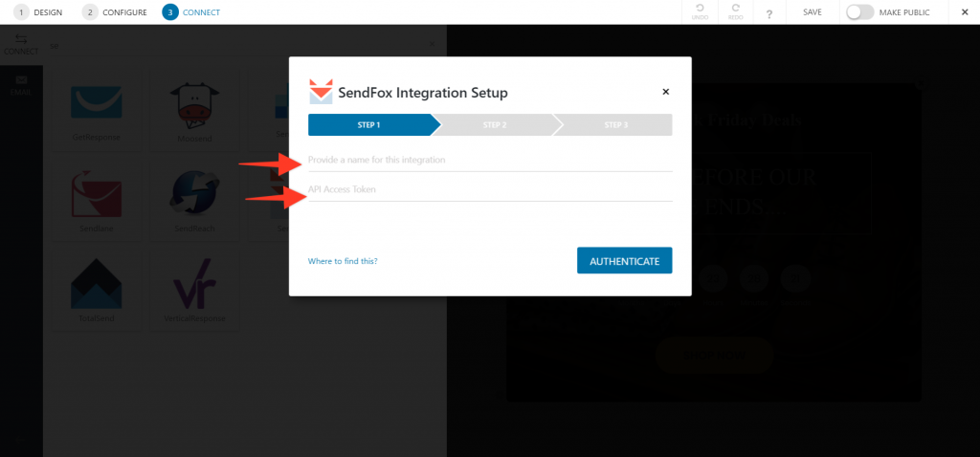Select the GetResponse integration icon
This screenshot has width=980, height=457.
97,102
